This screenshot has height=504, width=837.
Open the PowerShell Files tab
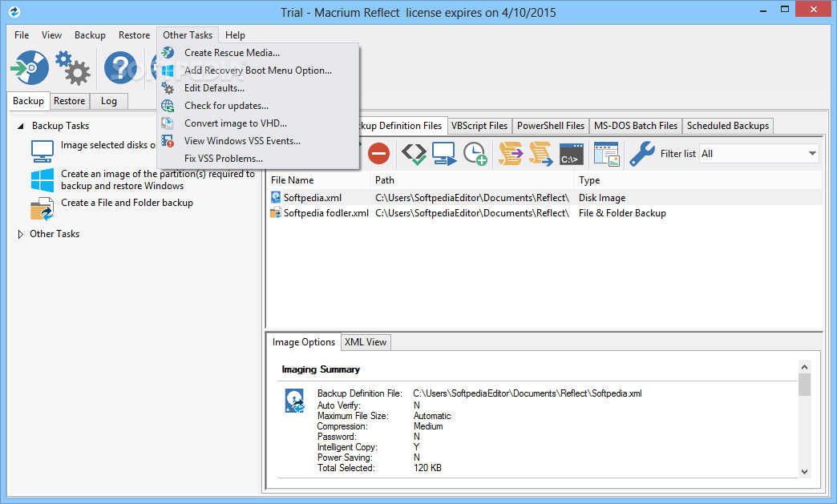tap(551, 126)
